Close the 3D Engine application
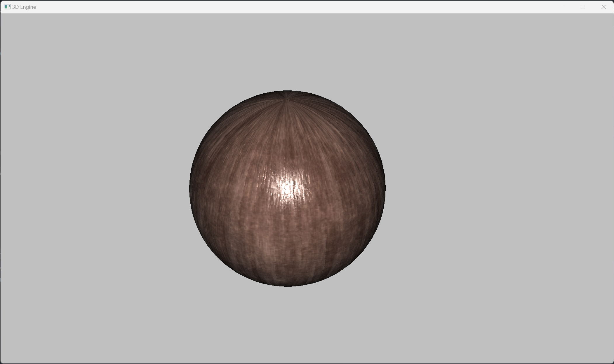The width and height of the screenshot is (614, 364). point(603,7)
